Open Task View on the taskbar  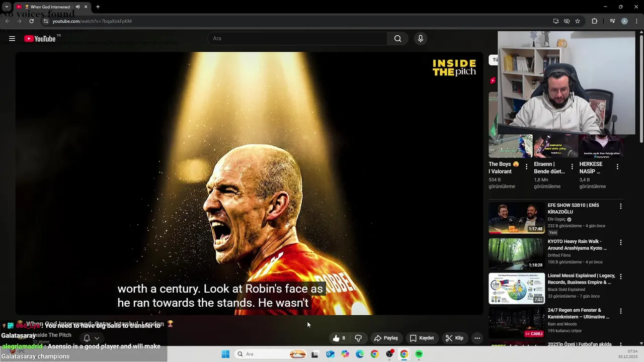(x=315, y=354)
